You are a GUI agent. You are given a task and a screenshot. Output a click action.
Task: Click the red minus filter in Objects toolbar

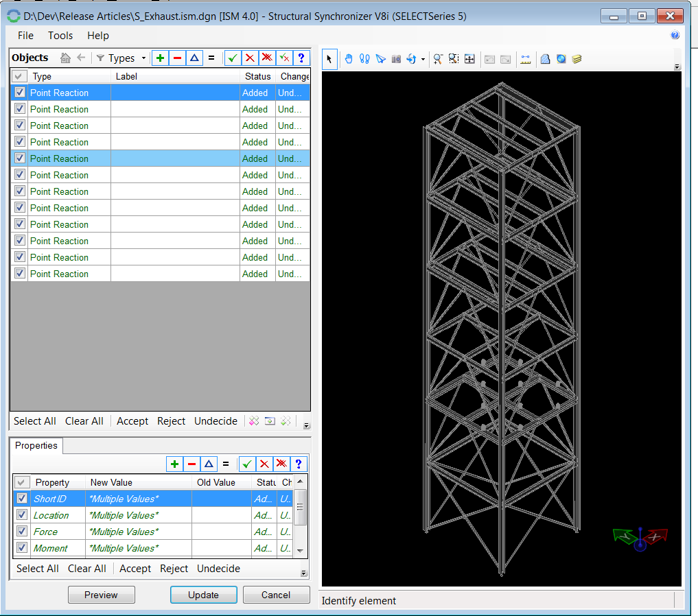(177, 58)
